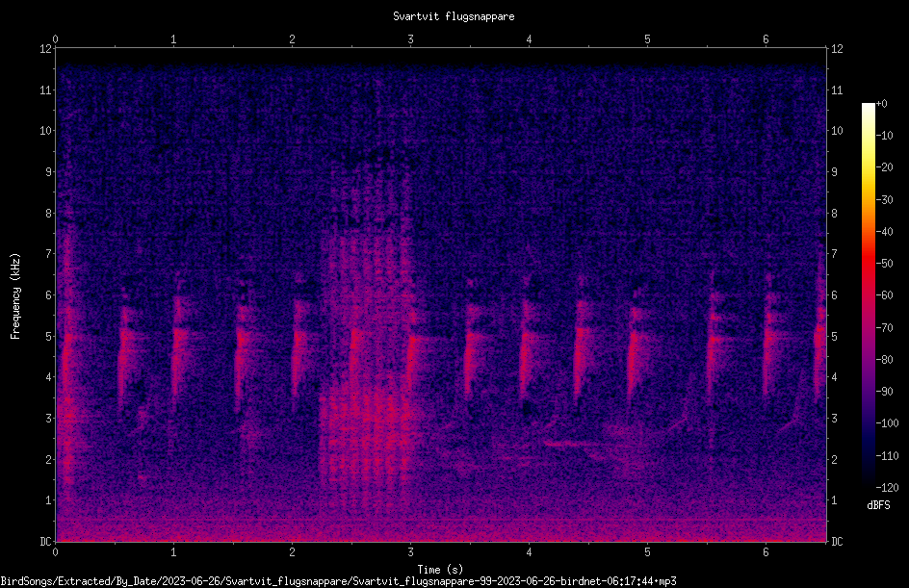Screen dimensions: 909x588
Task: Click "5" on the left frequency axis
Action: [x=49, y=337]
